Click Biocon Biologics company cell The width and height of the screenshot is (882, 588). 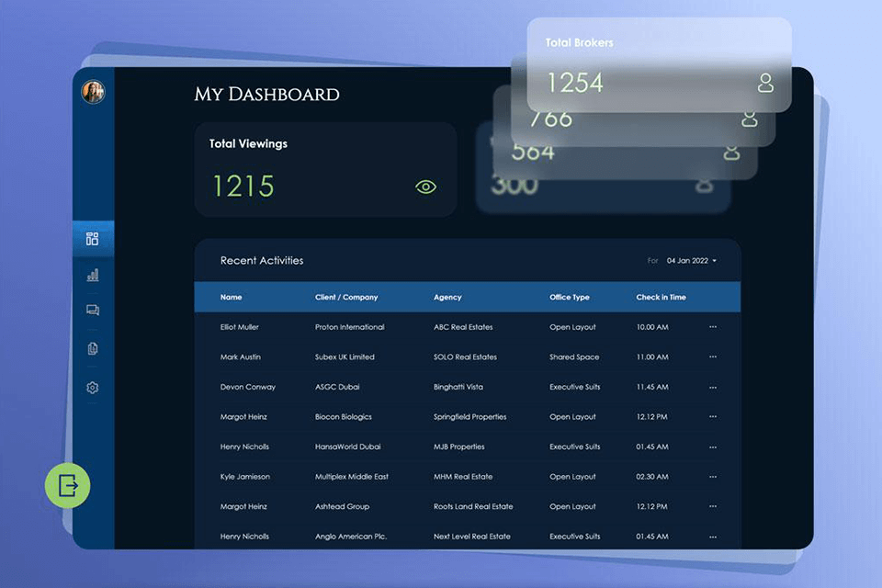click(344, 417)
